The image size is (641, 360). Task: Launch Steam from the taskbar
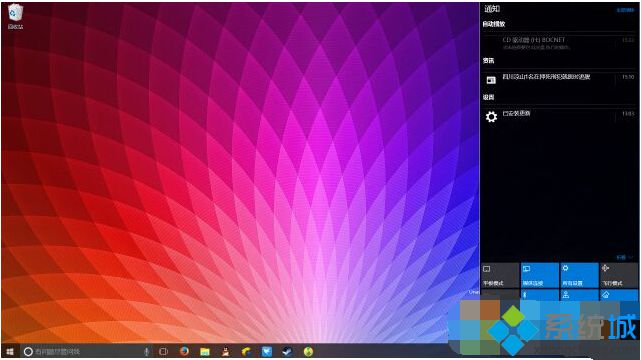pyautogui.click(x=287, y=351)
